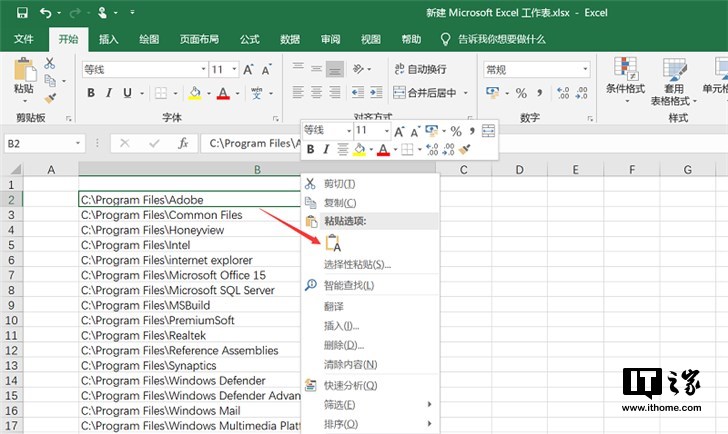Choose 清除内容(N) in context menu
This screenshot has width=728, height=434.
tap(370, 365)
